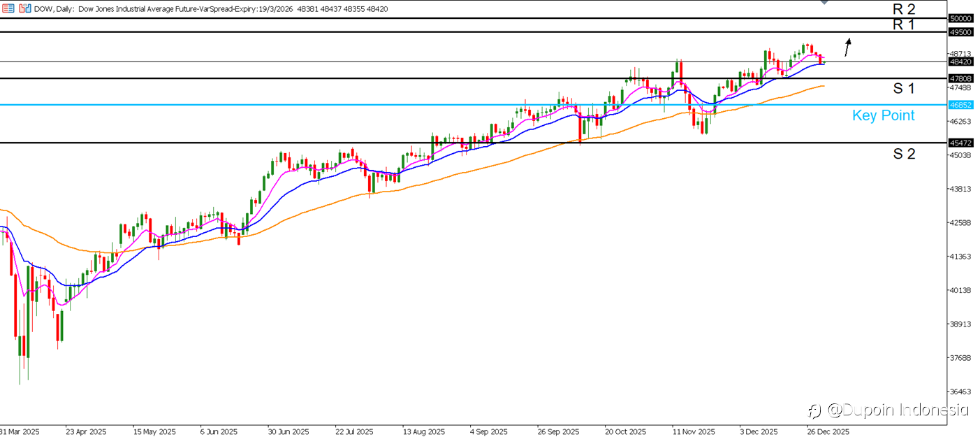Select the 45472 price tag on the axis
This screenshot has height=437, width=980.
(x=961, y=143)
